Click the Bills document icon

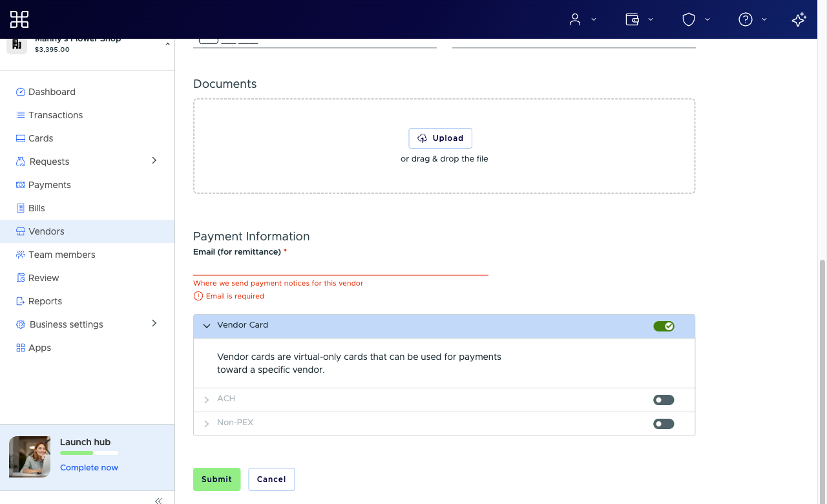pos(21,208)
